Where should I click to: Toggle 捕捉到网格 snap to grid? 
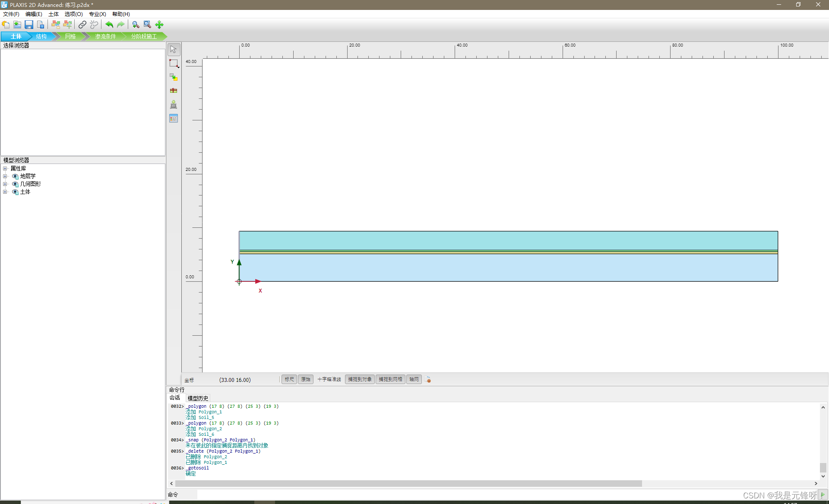390,379
